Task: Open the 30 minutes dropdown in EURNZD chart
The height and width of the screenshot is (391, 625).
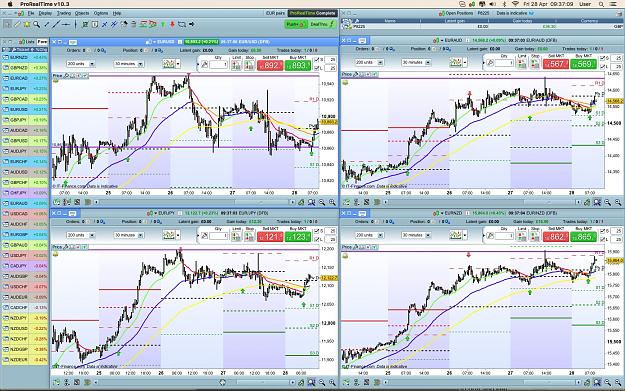Action: point(417,236)
